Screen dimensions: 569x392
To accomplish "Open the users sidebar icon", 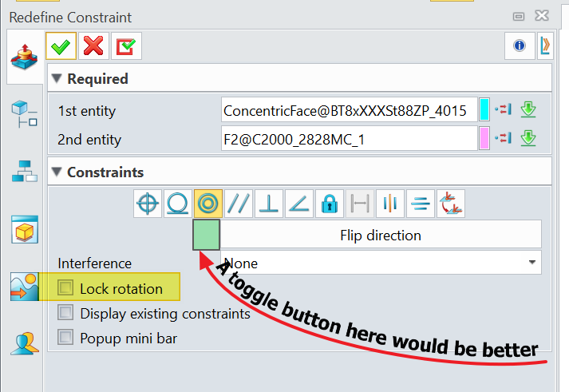I will pos(24,343).
